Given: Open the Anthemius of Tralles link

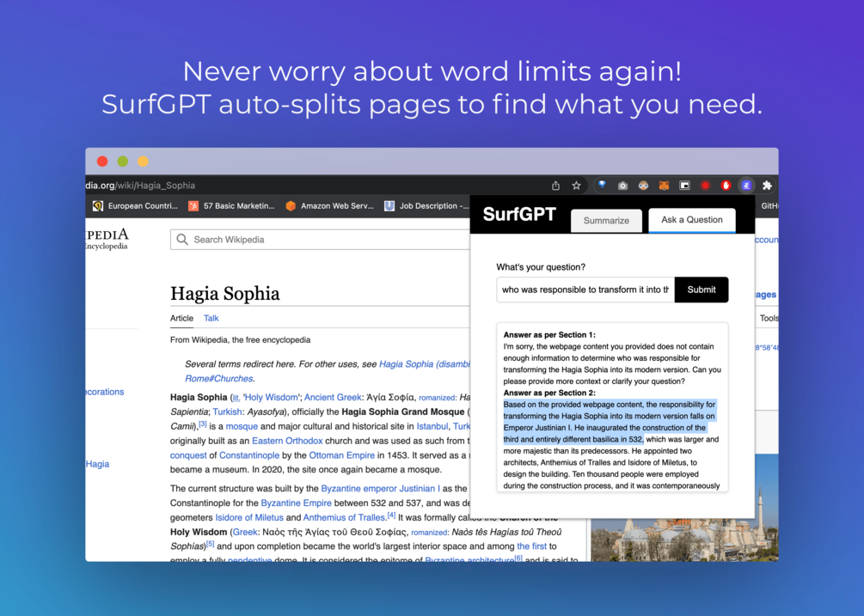Looking at the screenshot, I should pyautogui.click(x=344, y=517).
